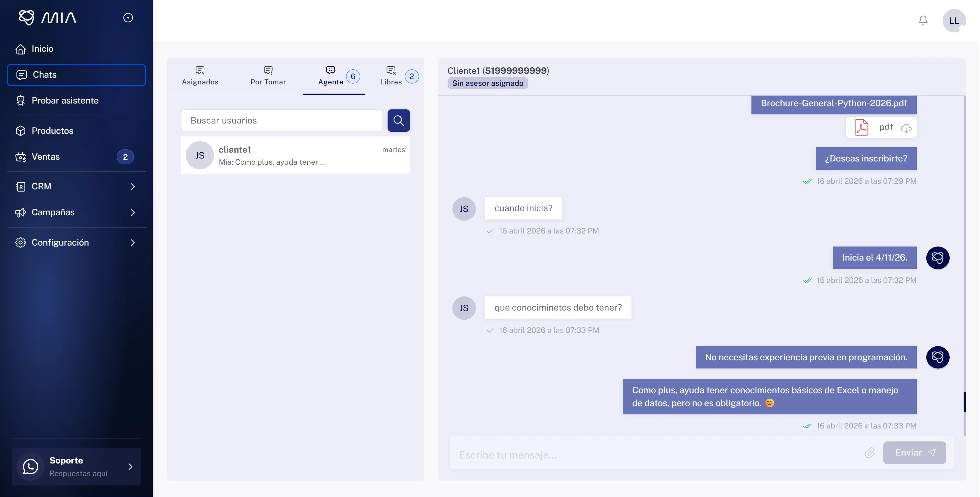The height and width of the screenshot is (497, 980).
Task: Open the LL user avatar menu
Action: point(954,21)
